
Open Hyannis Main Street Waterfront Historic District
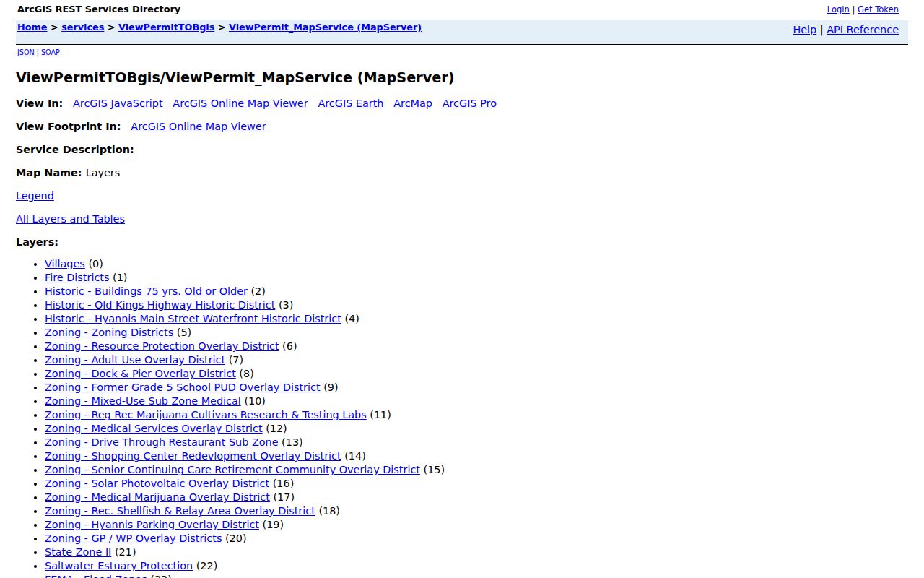193,319
